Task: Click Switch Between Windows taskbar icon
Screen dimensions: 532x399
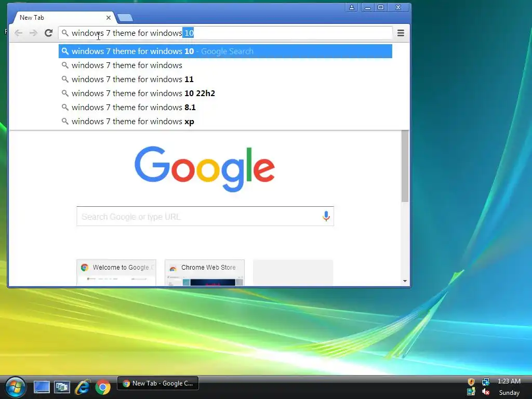Action: tap(62, 387)
